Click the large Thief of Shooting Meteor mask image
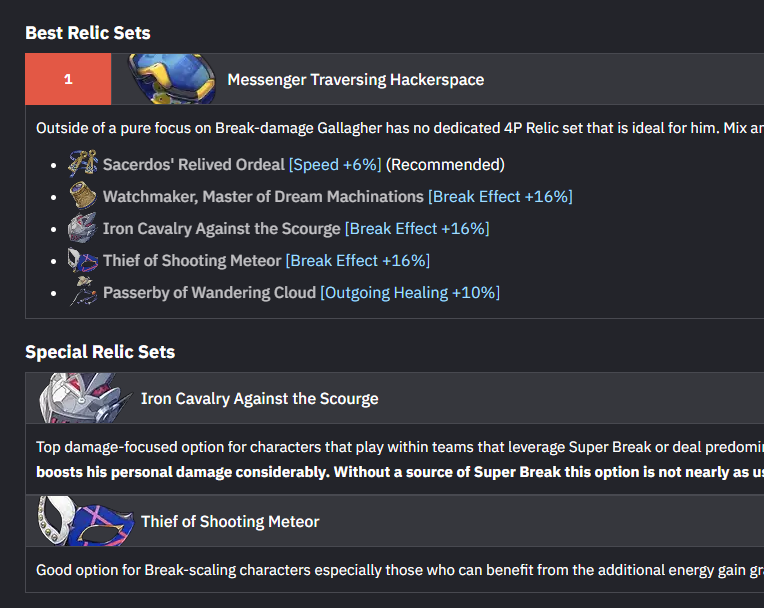764x608 pixels. [x=86, y=521]
